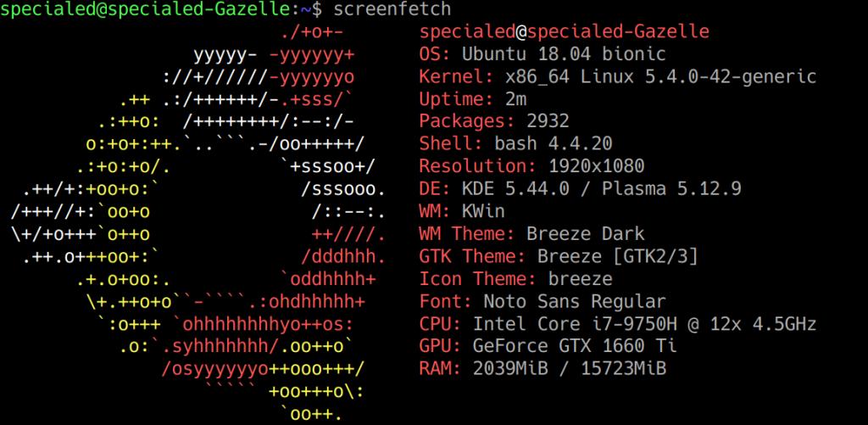Click the Icon Theme breeze text
This screenshot has width=868, height=425.
pyautogui.click(x=580, y=278)
